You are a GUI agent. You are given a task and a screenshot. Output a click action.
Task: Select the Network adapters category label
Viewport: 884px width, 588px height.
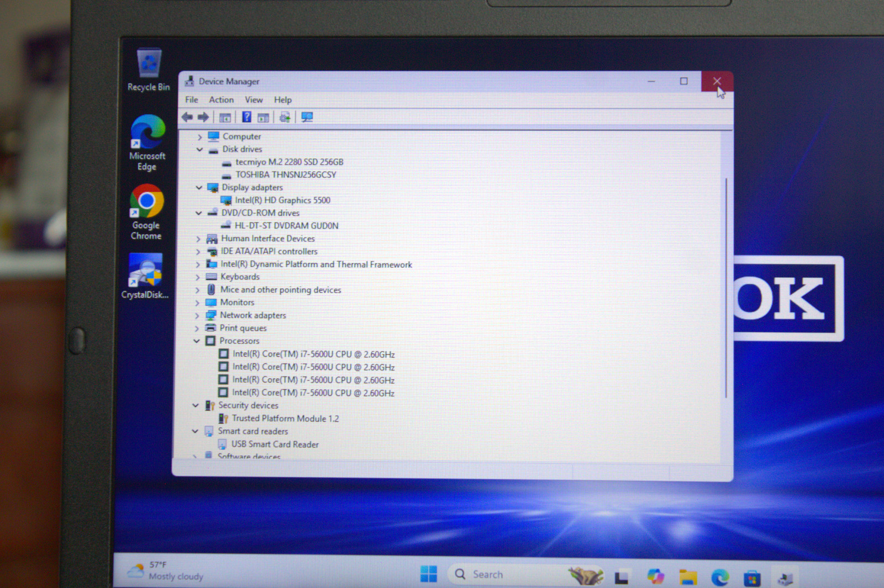click(x=253, y=315)
